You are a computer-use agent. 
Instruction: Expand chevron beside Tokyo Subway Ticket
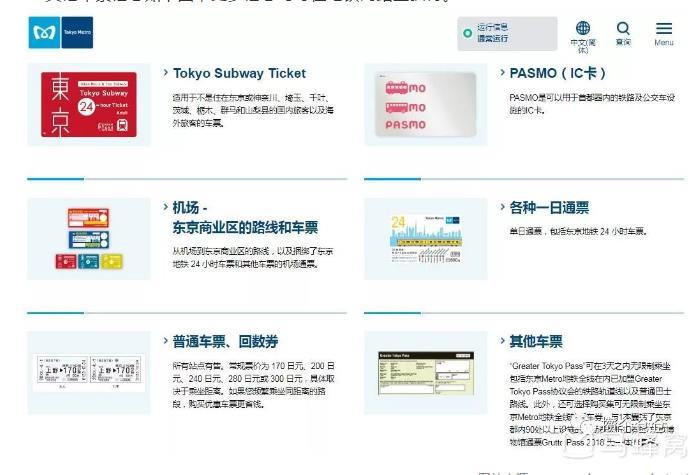click(x=165, y=72)
